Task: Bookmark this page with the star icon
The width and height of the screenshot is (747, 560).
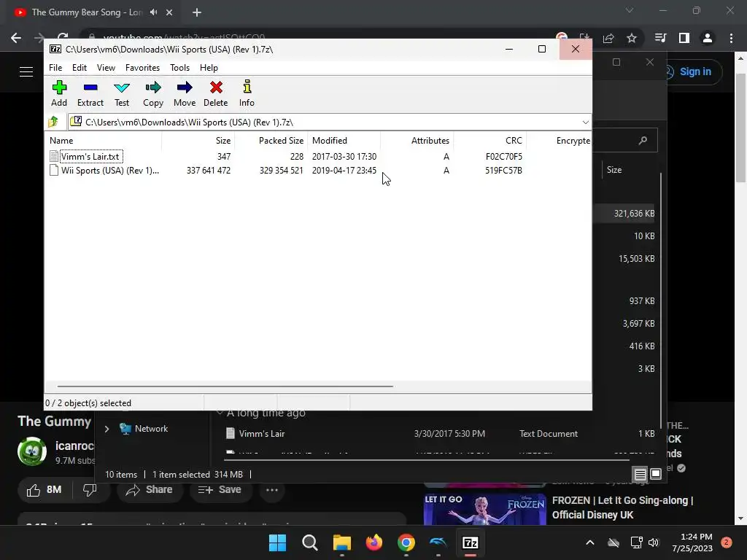Action: (632, 38)
